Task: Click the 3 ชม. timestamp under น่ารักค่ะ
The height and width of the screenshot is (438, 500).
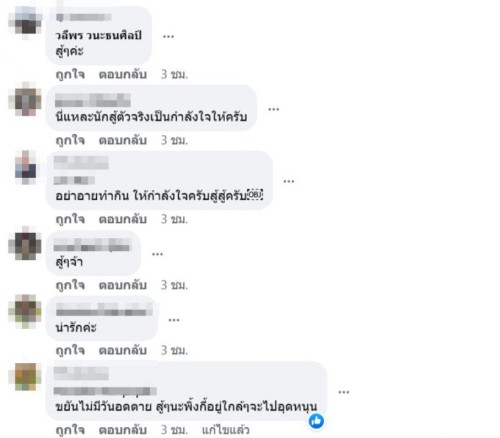Action: pyautogui.click(x=174, y=350)
